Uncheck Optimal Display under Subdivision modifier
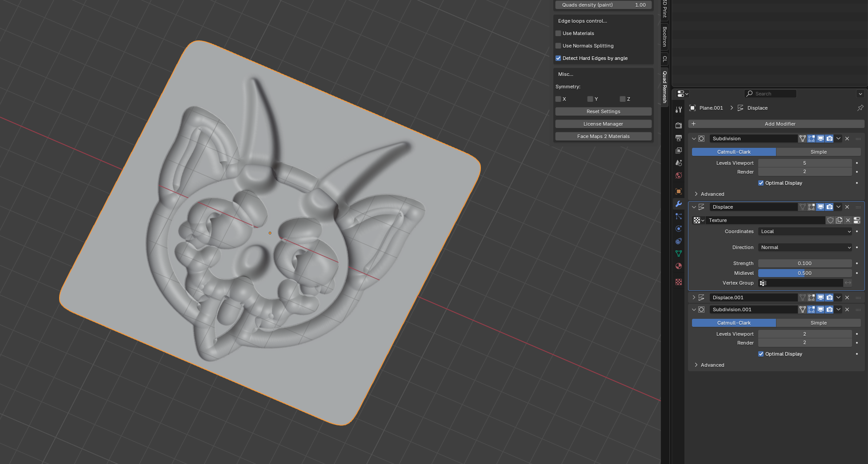The height and width of the screenshot is (464, 868). coord(761,183)
